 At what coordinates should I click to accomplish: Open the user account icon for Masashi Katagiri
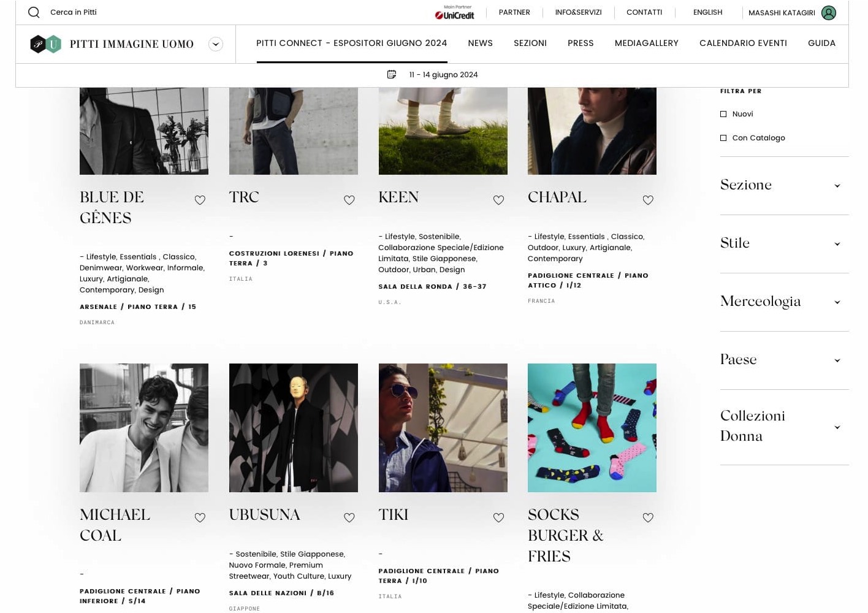click(828, 12)
